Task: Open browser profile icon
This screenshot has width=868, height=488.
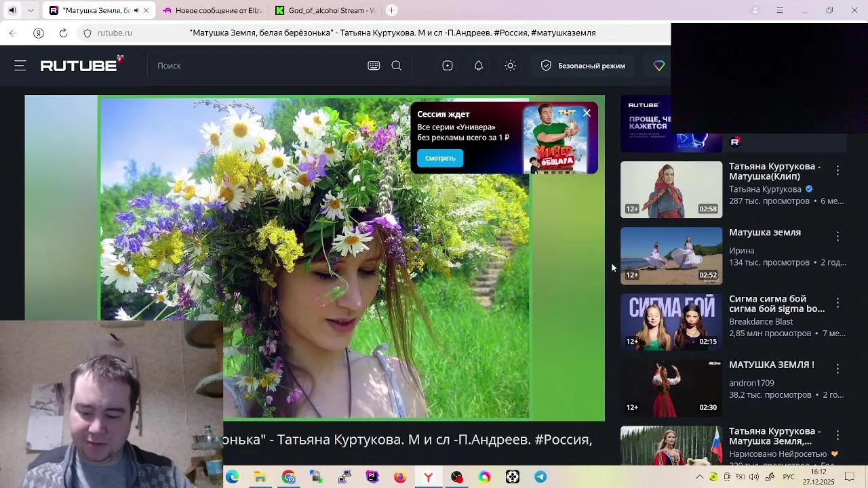Action: 755,10
